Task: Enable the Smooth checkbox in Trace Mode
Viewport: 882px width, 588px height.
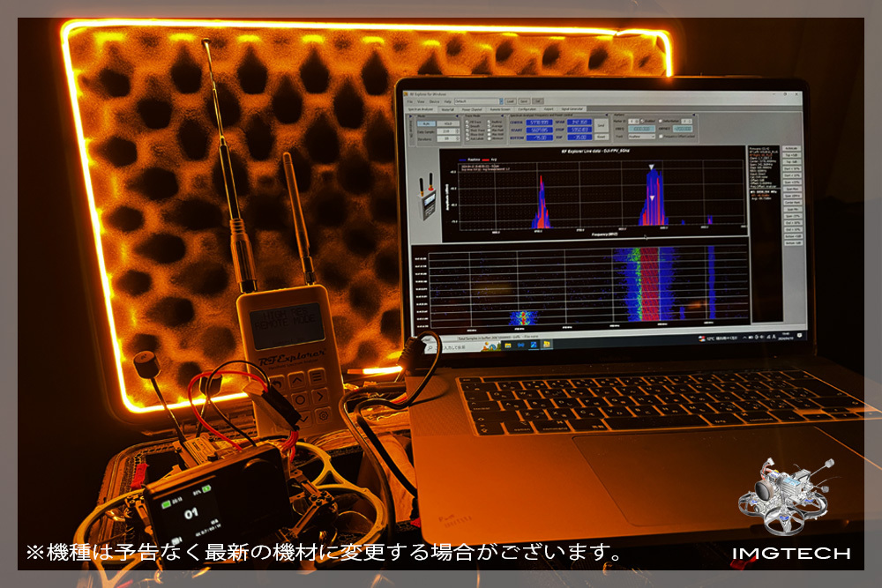Action: [x=466, y=127]
